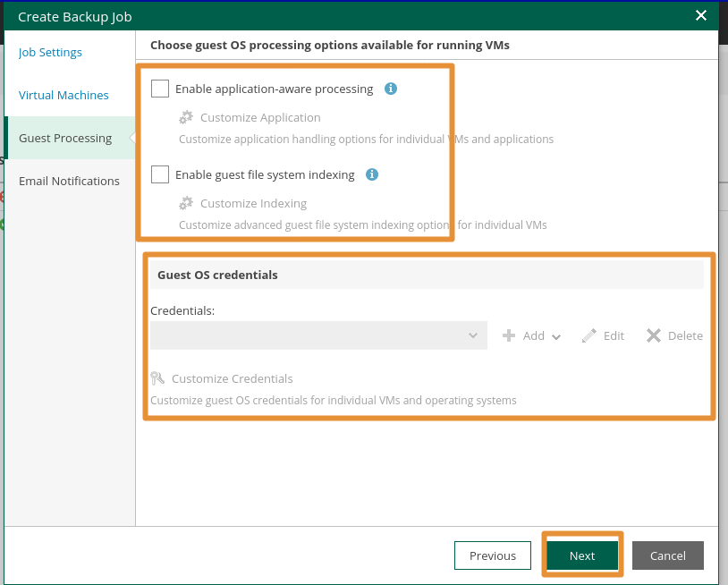Open the Email Notifications step

tap(68, 181)
